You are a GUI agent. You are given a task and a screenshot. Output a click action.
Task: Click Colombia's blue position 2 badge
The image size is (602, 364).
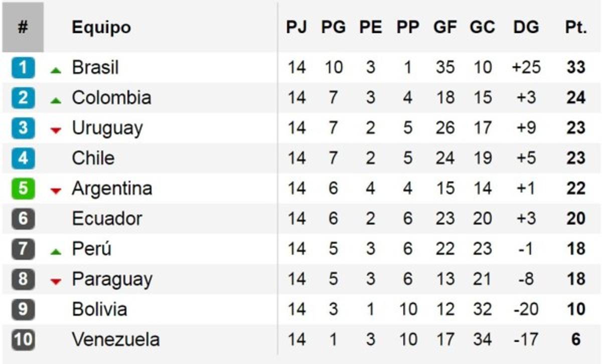tap(23, 98)
